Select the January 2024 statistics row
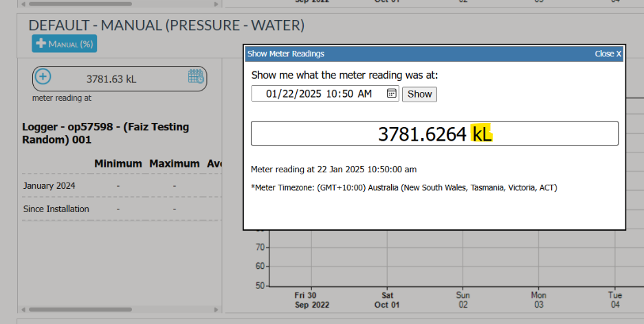Screen dimensions: 644x324 (49, 185)
